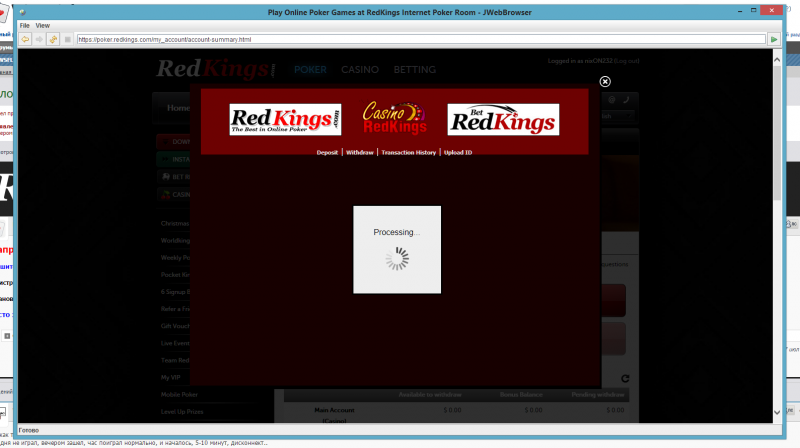Screen dimensions: 800x448
Task: Click the RedKings poker logo banner
Action: 285,119
